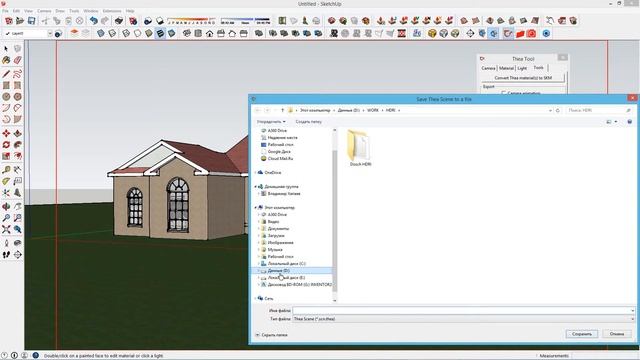The height and width of the screenshot is (360, 640).
Task: Click the Undo arrow icon
Action: (x=94, y=20)
